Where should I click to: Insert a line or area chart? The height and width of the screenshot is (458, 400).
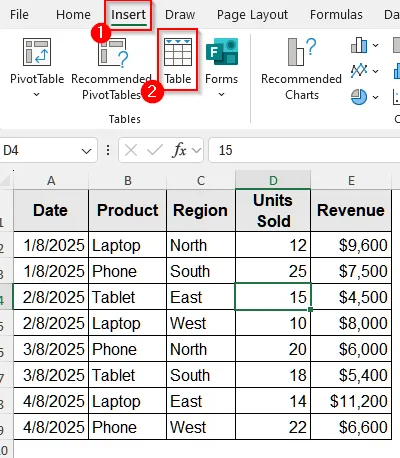[x=359, y=71]
